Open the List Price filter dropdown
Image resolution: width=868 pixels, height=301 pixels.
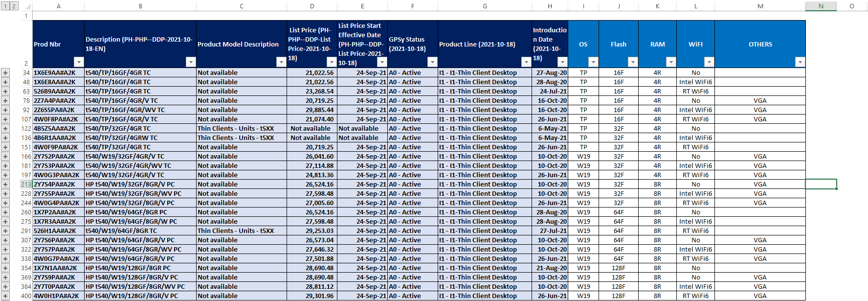pos(332,62)
